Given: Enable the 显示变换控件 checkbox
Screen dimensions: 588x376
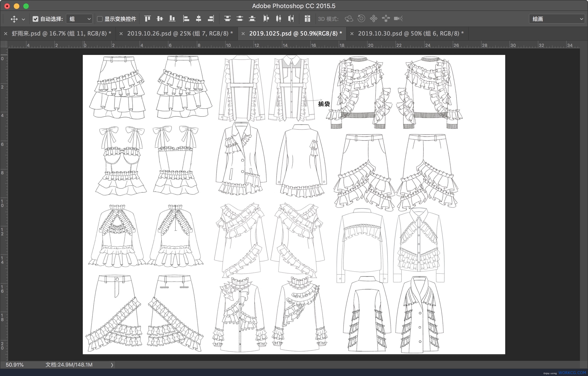Looking at the screenshot, I should (100, 19).
